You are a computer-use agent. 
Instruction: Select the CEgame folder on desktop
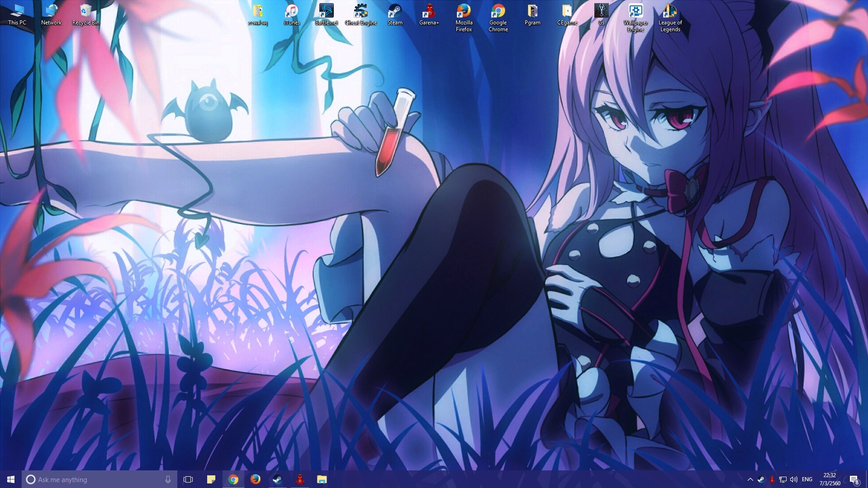coord(567,14)
